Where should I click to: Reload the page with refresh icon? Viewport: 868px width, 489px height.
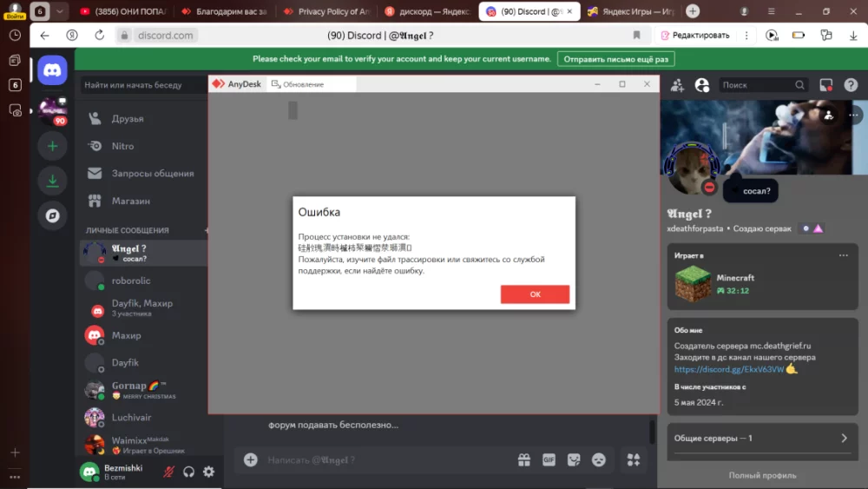point(100,36)
